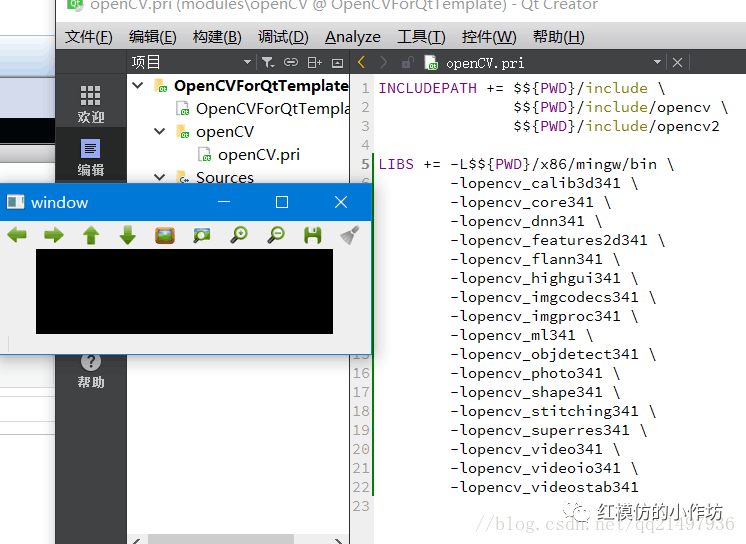
Task: Open the 帮助(H) menu
Action: [559, 37]
